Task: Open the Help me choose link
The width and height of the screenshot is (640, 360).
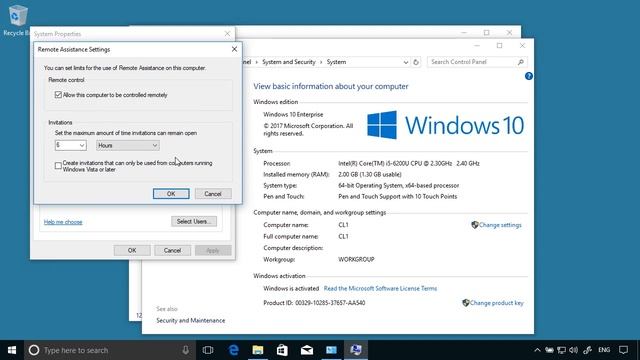Action: coord(63,222)
